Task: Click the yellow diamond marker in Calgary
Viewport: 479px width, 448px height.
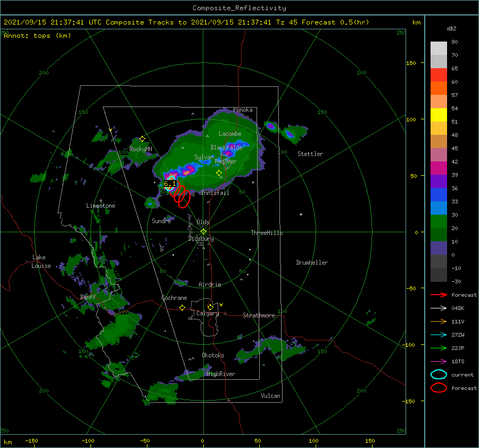Action: pos(210,307)
